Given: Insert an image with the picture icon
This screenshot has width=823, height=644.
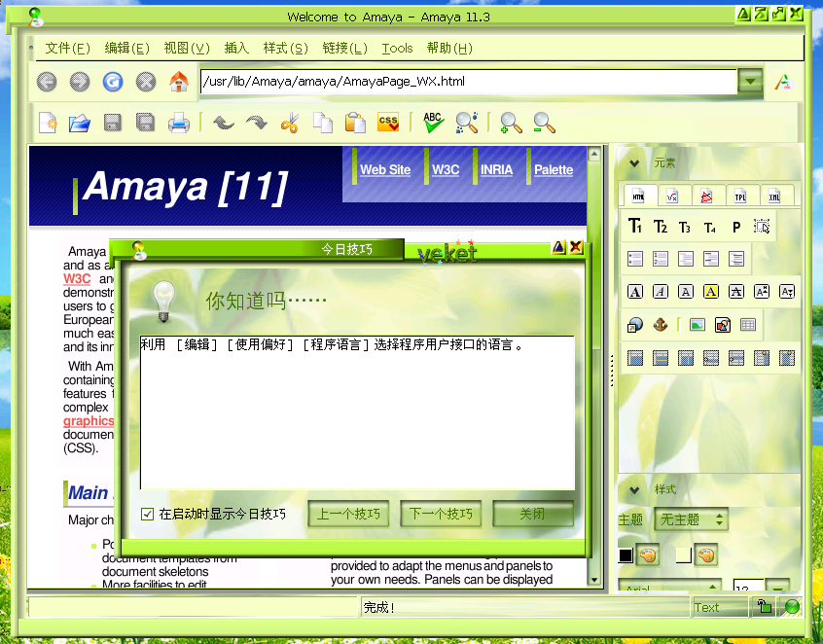Looking at the screenshot, I should (698, 326).
